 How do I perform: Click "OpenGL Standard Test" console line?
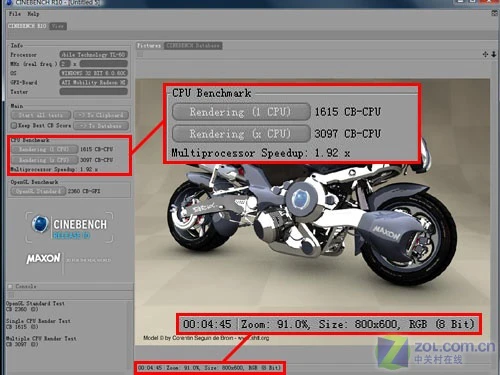click(x=35, y=303)
